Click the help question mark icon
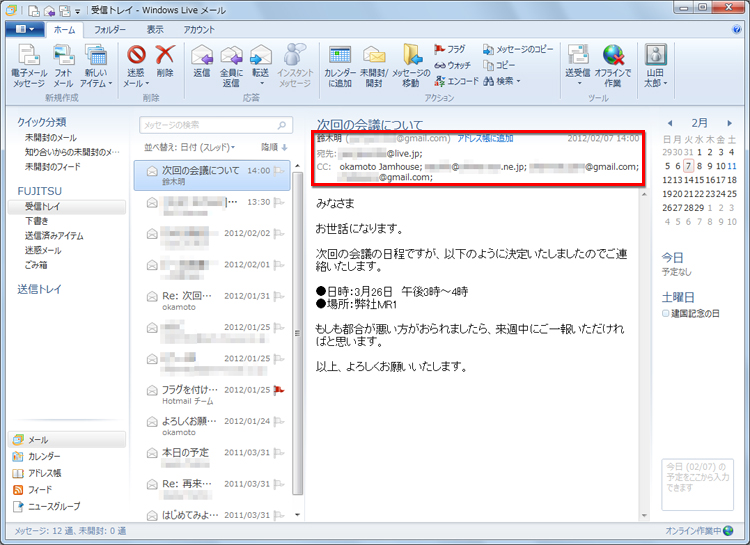750x545 pixels. pyautogui.click(x=737, y=30)
